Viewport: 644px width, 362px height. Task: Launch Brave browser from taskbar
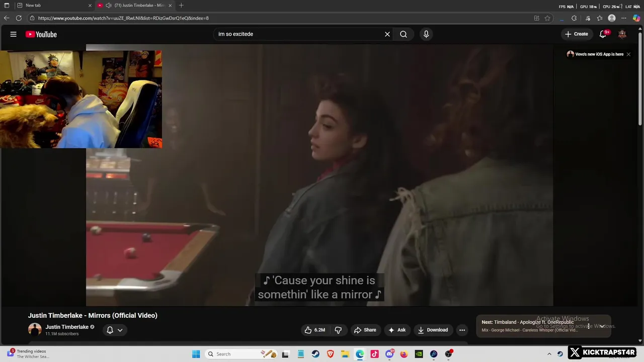[330, 354]
